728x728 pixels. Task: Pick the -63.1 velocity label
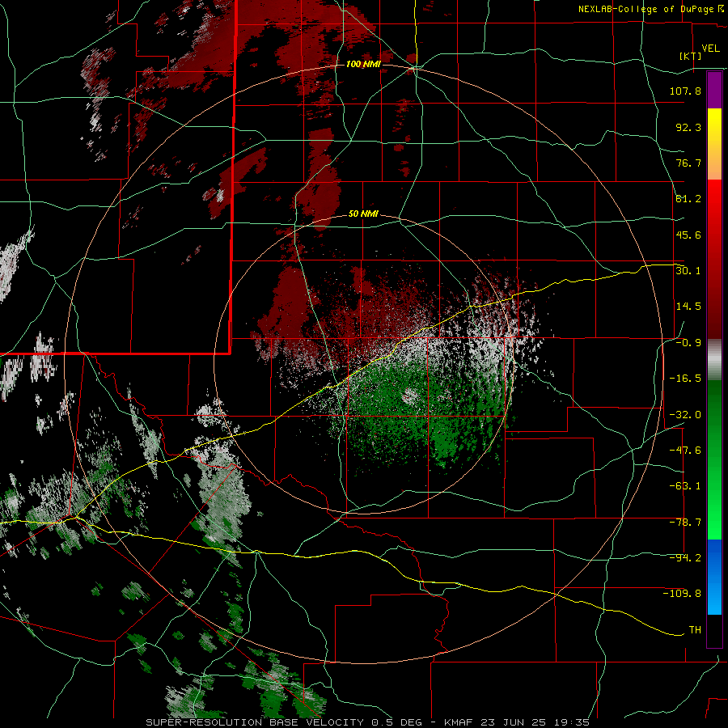(685, 486)
